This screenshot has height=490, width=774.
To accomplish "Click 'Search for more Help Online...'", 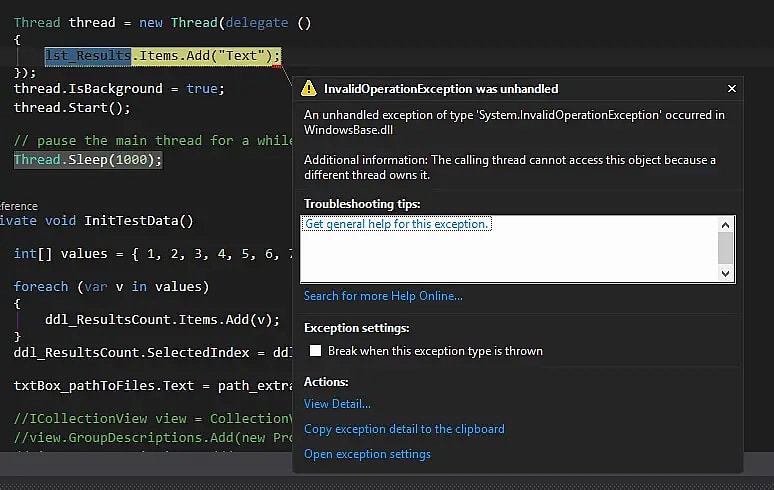I will [x=383, y=296].
